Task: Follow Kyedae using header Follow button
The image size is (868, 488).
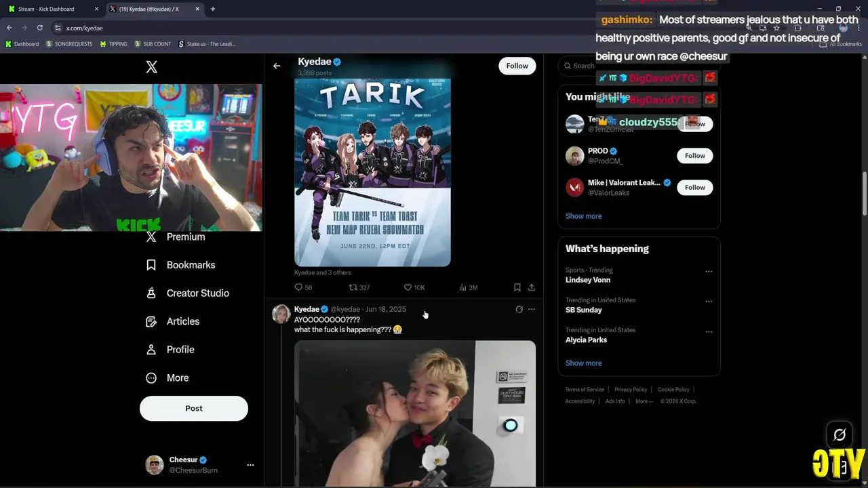Action: [x=517, y=66]
